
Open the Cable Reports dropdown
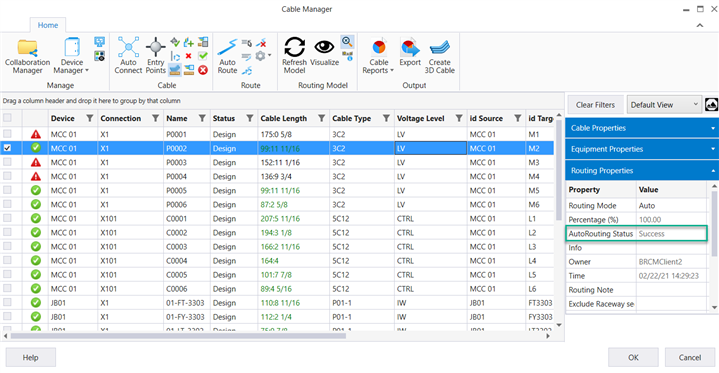378,56
